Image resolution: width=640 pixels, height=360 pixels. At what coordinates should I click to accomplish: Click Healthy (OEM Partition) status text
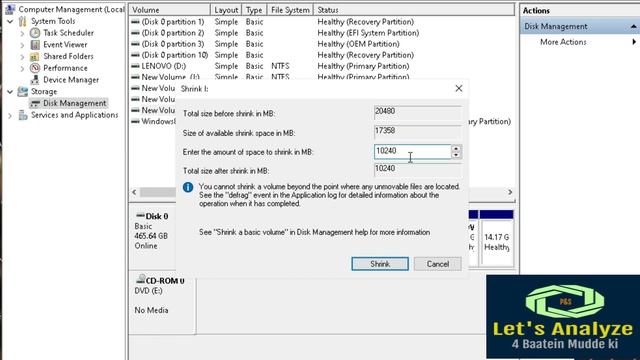tap(358, 44)
